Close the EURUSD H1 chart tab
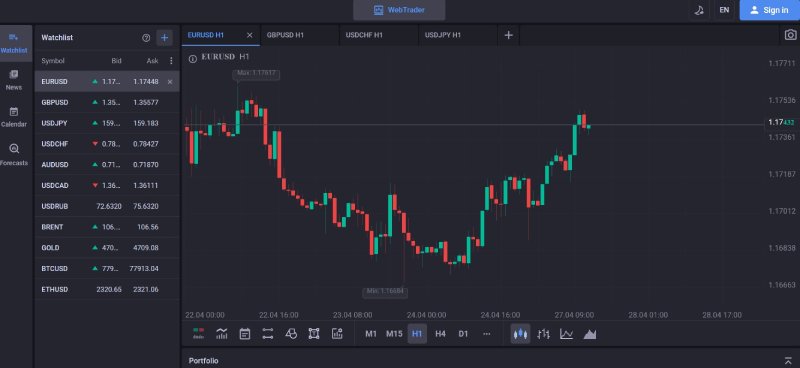 [x=249, y=35]
